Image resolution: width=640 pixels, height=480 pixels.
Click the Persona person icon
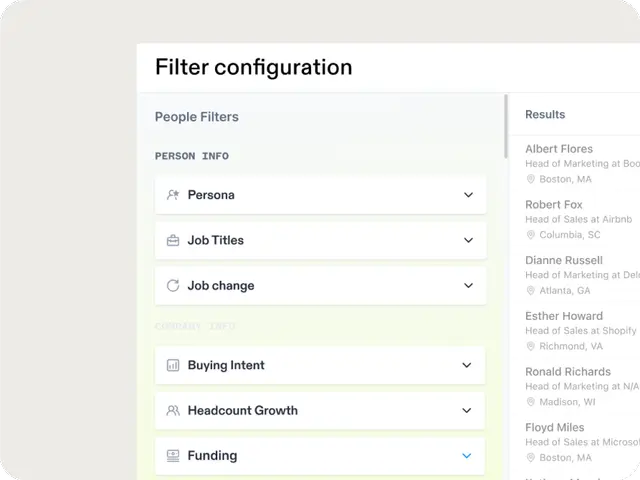173,195
